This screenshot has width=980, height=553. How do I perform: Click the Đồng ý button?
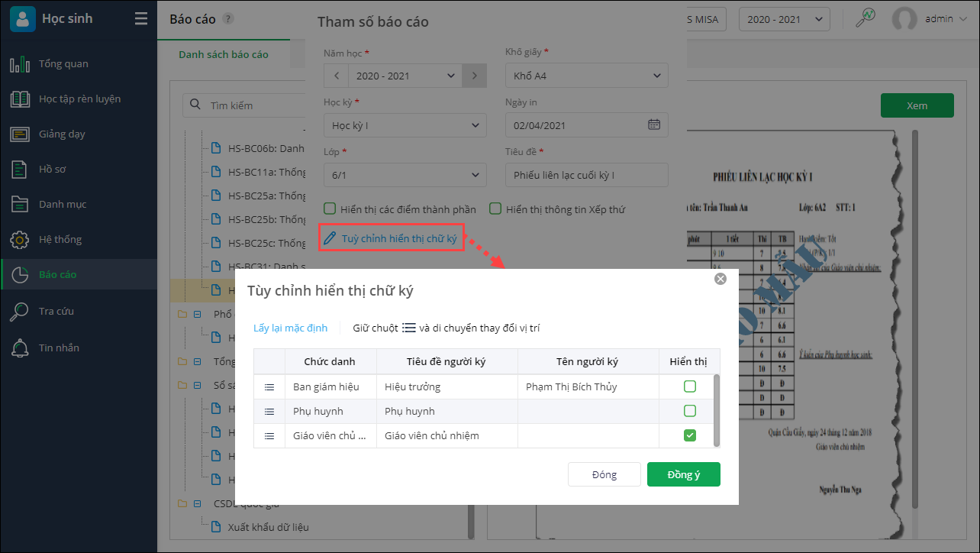[x=684, y=474]
